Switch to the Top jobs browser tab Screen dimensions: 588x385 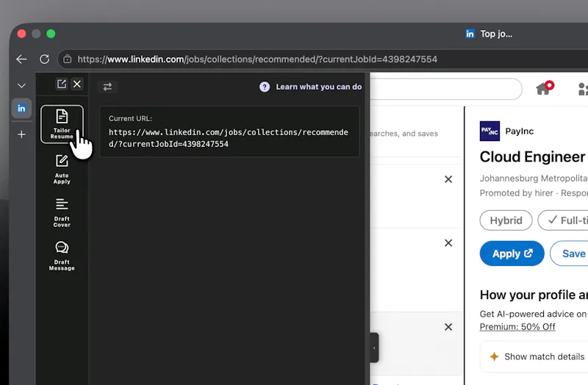click(488, 34)
